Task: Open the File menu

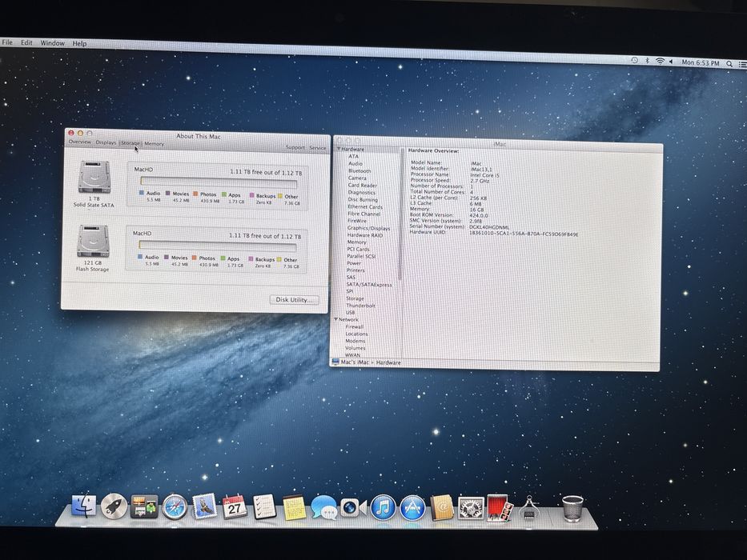Action: [x=7, y=42]
